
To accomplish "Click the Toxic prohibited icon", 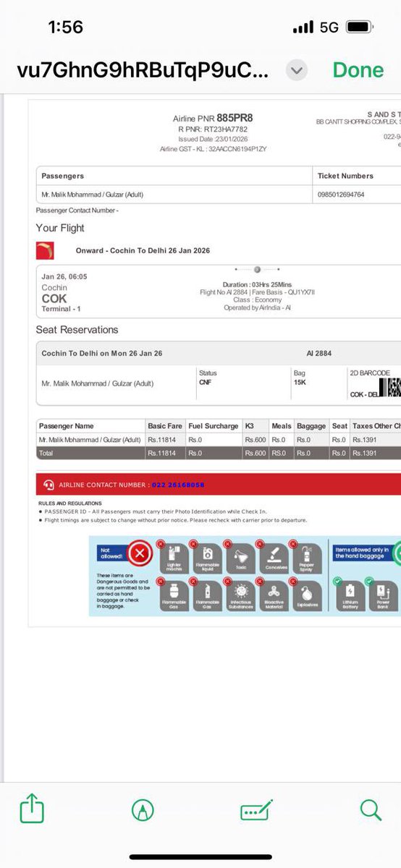I will pos(241,558).
